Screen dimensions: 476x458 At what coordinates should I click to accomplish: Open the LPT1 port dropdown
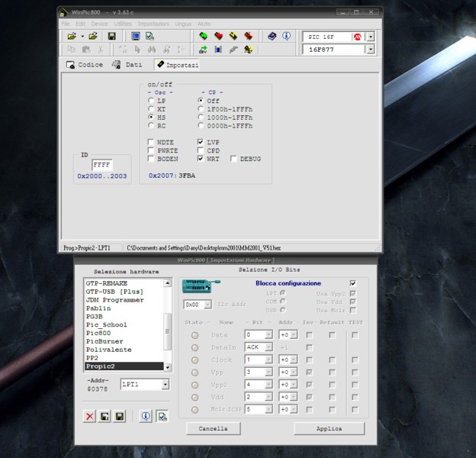coord(166,384)
